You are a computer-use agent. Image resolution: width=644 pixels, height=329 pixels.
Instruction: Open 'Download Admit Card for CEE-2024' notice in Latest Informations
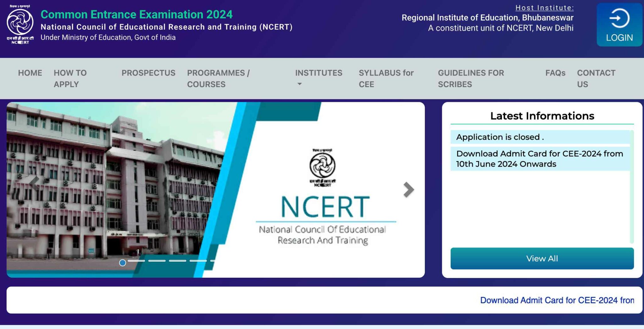(x=540, y=159)
